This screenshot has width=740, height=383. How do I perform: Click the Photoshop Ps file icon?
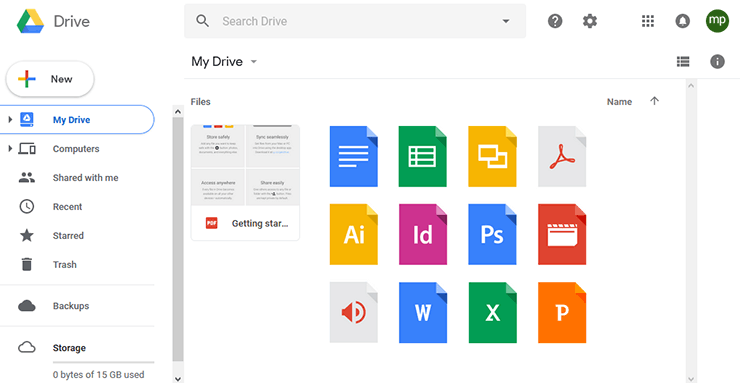(492, 234)
